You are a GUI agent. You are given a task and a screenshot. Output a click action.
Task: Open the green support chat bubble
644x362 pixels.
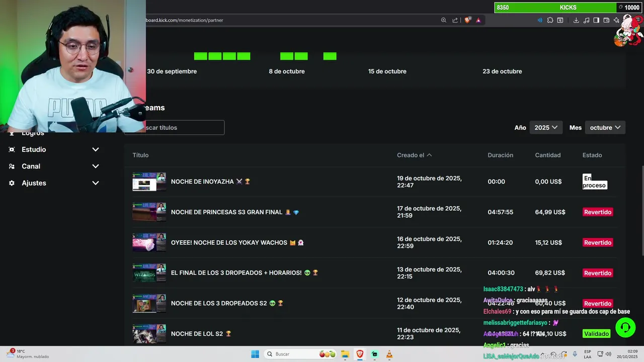tap(625, 328)
